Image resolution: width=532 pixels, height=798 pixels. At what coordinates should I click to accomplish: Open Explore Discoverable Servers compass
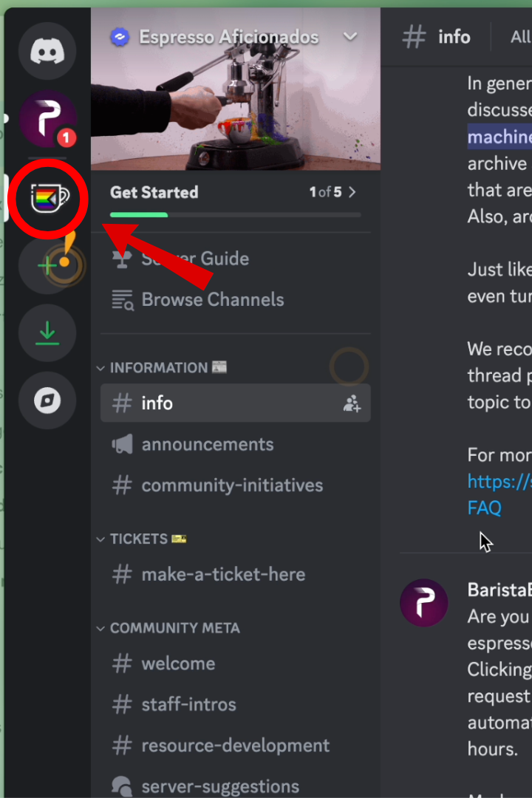click(47, 400)
